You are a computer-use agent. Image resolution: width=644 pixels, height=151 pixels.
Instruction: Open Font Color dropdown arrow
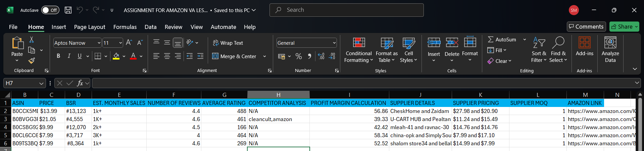(141, 56)
